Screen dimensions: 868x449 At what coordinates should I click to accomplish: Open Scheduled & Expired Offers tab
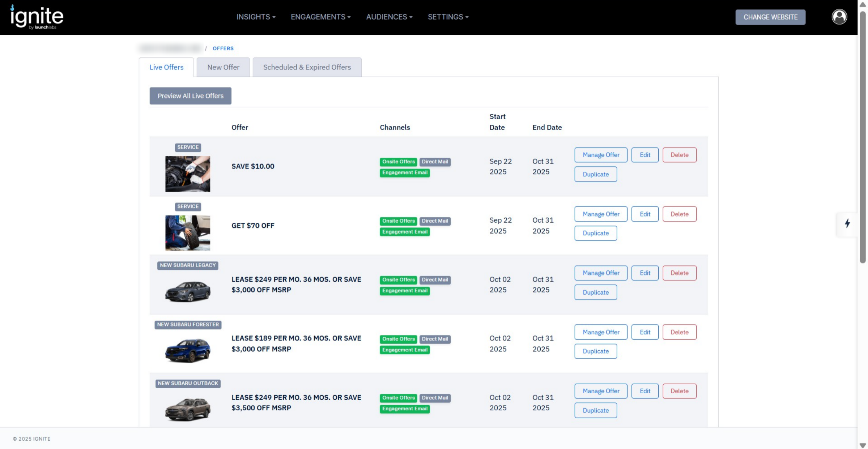[x=307, y=67]
